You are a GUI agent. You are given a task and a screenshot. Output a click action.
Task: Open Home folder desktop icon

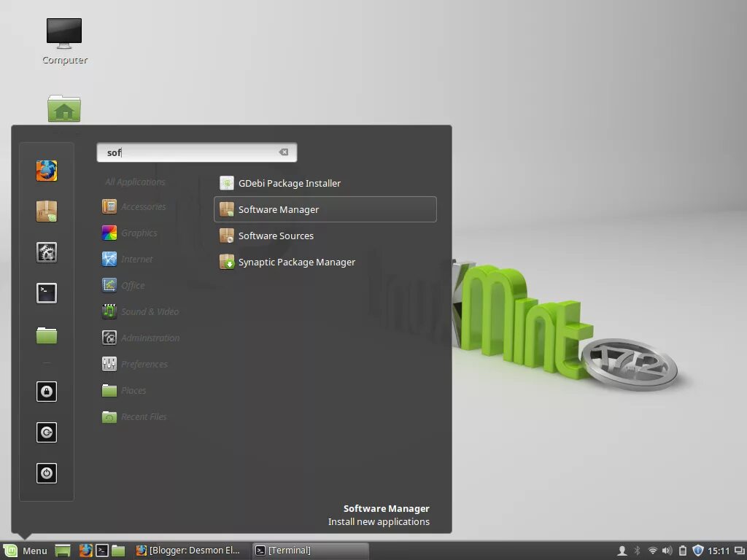click(64, 109)
